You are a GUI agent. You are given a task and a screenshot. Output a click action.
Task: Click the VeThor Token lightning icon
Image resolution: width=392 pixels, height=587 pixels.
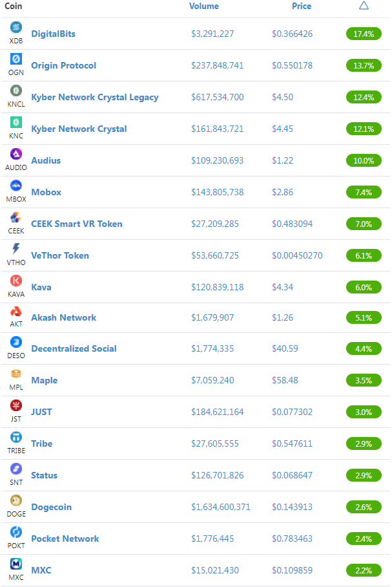click(x=15, y=249)
